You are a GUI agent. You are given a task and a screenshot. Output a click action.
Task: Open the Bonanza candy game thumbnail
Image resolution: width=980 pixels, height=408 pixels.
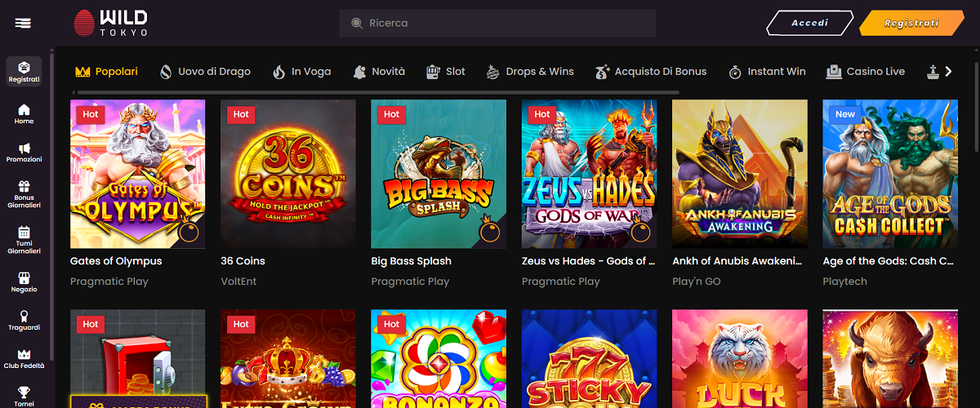[439, 359]
